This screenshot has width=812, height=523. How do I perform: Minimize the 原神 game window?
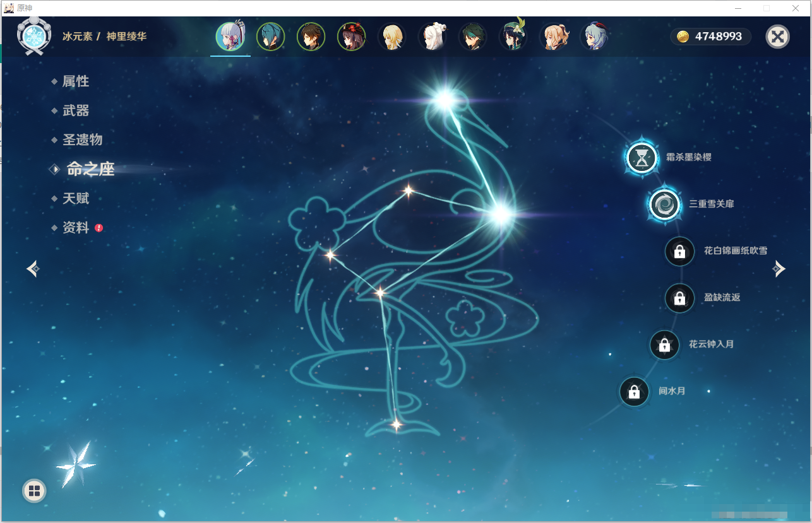pos(737,8)
